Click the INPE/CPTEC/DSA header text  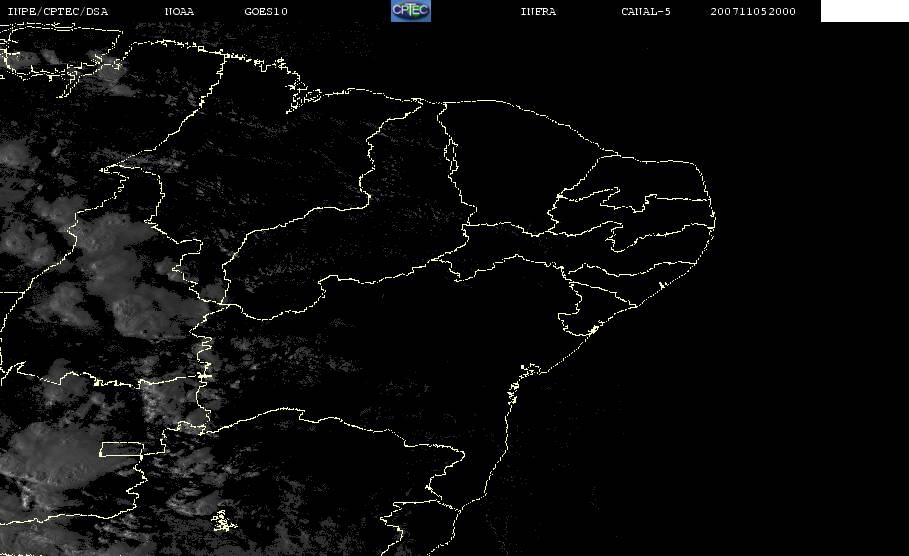(x=58, y=11)
